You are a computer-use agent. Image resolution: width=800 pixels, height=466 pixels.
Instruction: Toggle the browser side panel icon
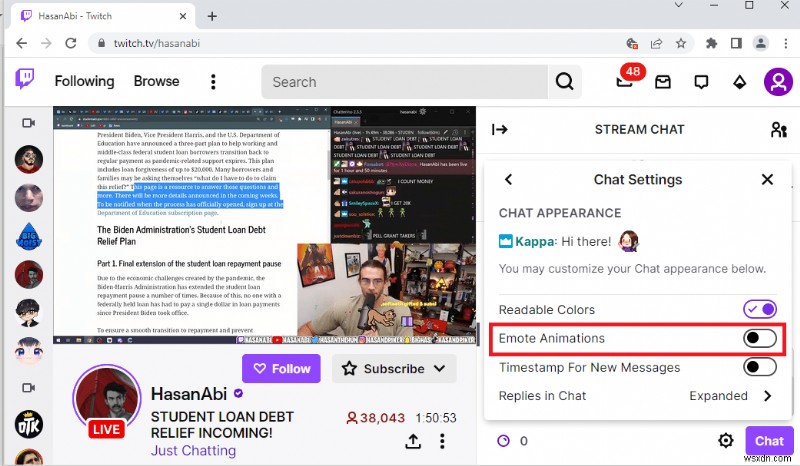pos(736,43)
